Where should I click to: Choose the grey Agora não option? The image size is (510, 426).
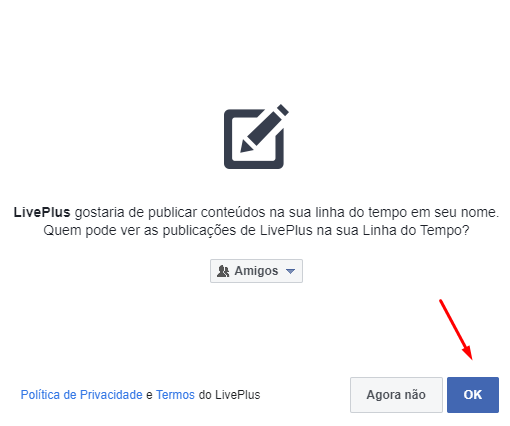396,395
